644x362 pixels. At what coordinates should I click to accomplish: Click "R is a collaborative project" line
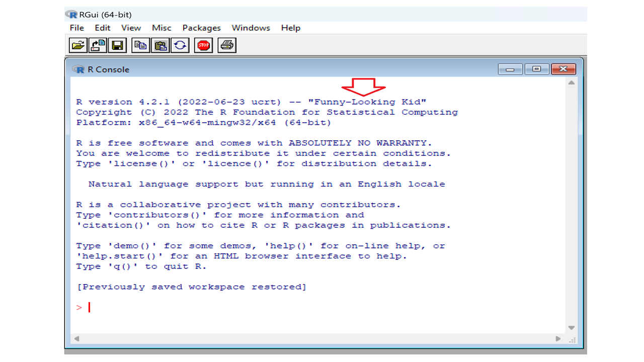coord(238,205)
